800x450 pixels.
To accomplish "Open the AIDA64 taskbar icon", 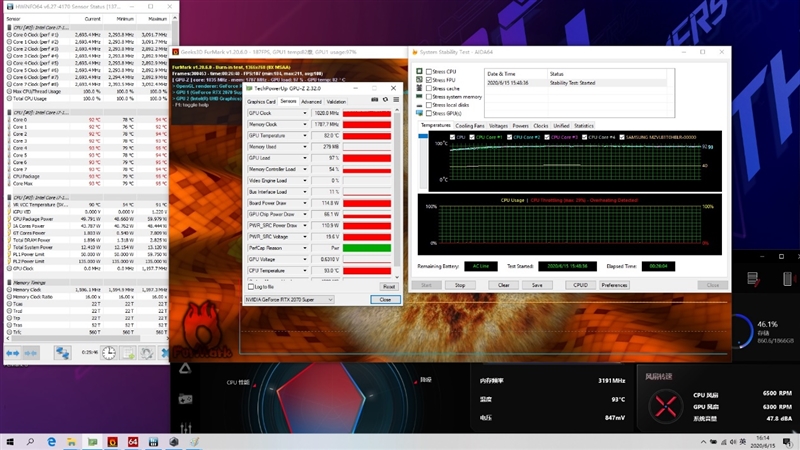I will pyautogui.click(x=133, y=441).
